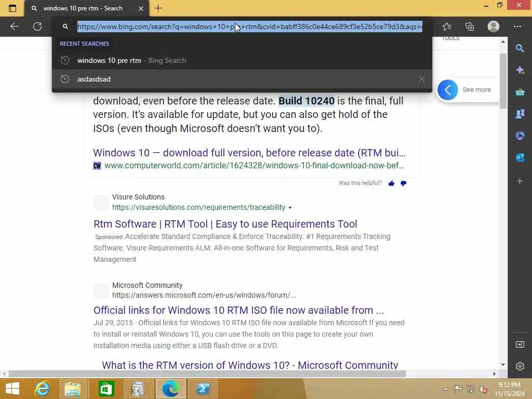Click the scroll right arrow
Screen dimensions: 532x399
click(495, 374)
